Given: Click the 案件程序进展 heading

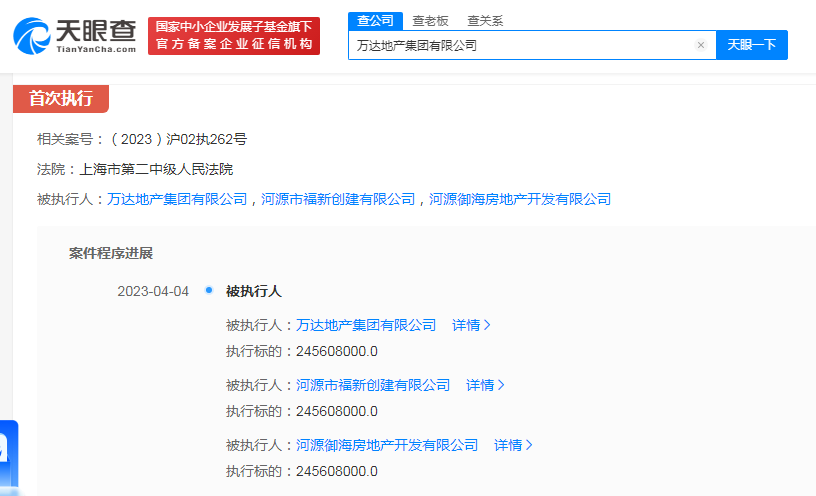Looking at the screenshot, I should click(x=111, y=253).
